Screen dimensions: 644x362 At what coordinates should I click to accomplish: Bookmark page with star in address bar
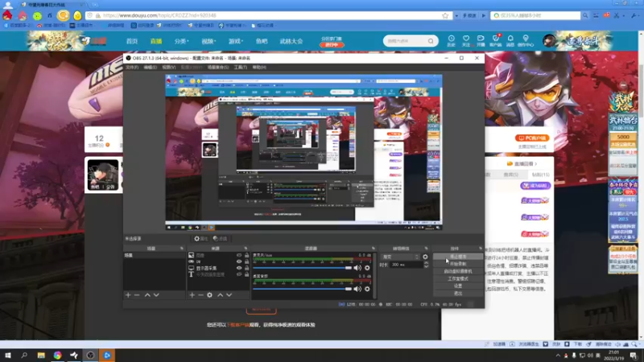click(x=445, y=15)
